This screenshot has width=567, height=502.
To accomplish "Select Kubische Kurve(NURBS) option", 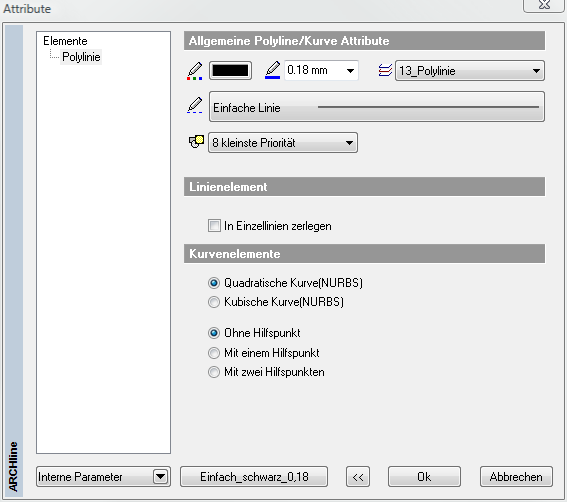I will pos(214,302).
